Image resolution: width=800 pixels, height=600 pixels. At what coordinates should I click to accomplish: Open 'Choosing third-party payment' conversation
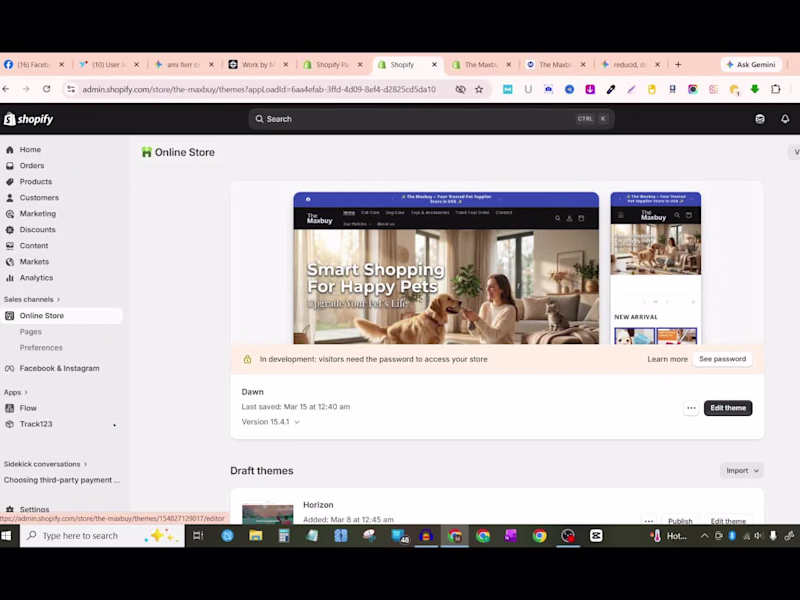tap(62, 480)
